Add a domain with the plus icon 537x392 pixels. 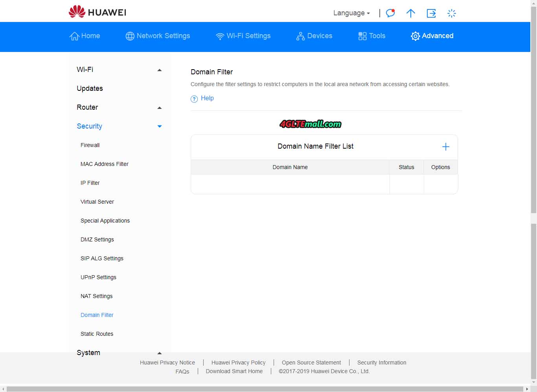445,147
